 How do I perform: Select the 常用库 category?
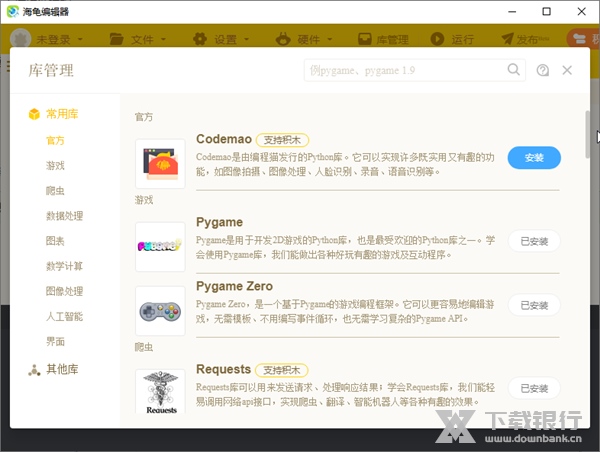(x=62, y=114)
